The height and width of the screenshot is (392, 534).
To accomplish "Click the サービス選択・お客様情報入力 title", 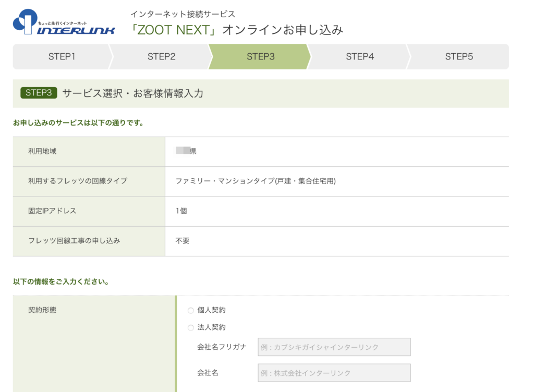I will pyautogui.click(x=133, y=93).
